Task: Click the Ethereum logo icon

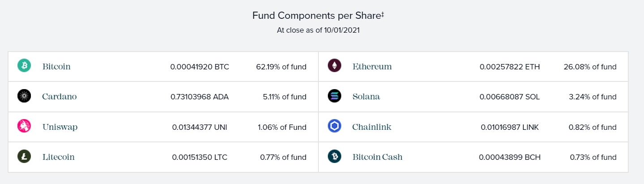Action: click(334, 66)
